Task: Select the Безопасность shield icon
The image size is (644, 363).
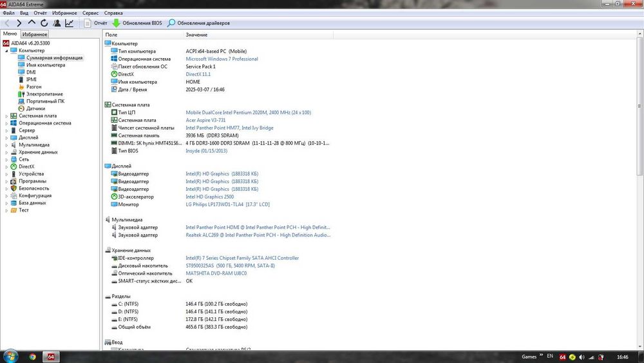Action: [x=14, y=188]
